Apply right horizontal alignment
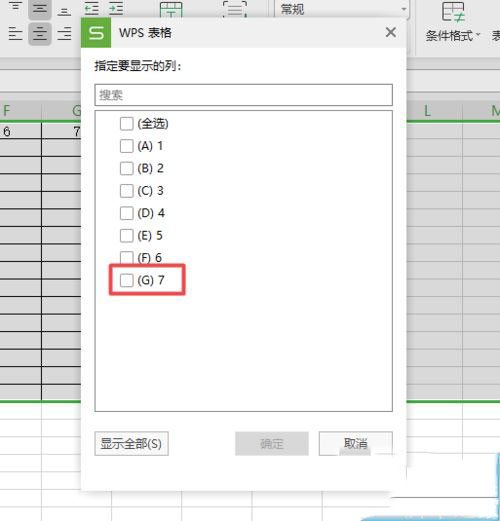500x521 pixels. pyautogui.click(x=64, y=34)
